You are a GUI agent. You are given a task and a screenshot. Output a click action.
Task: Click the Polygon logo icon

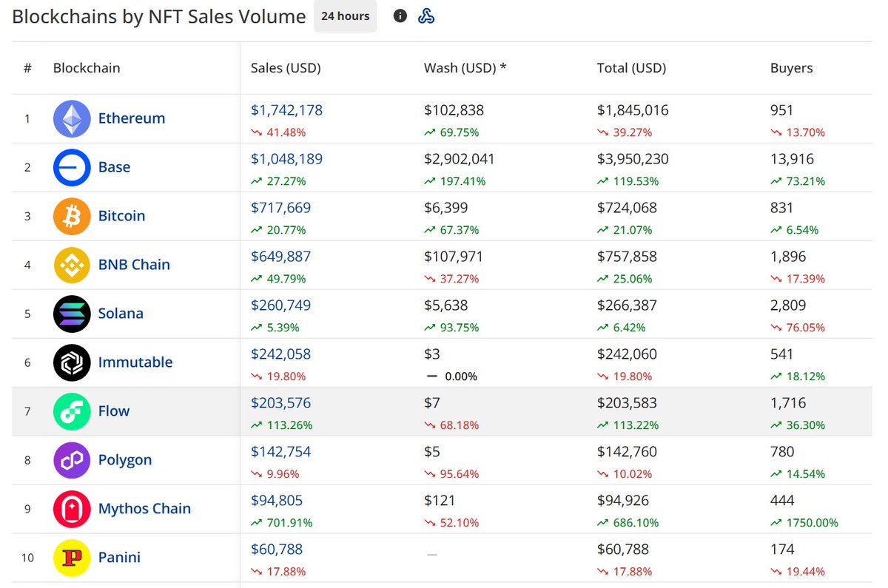tap(72, 460)
